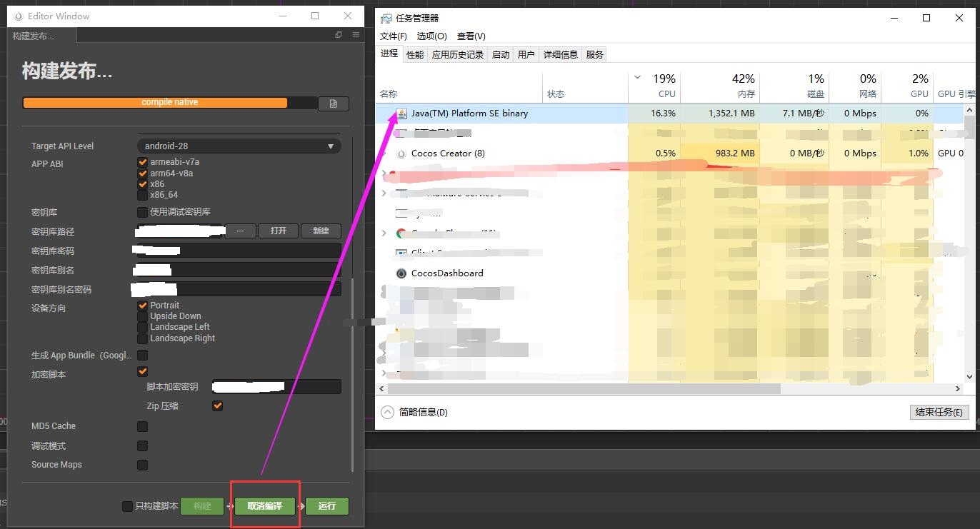
Task: Sort processes by the 磁盘 column
Action: pyautogui.click(x=793, y=87)
